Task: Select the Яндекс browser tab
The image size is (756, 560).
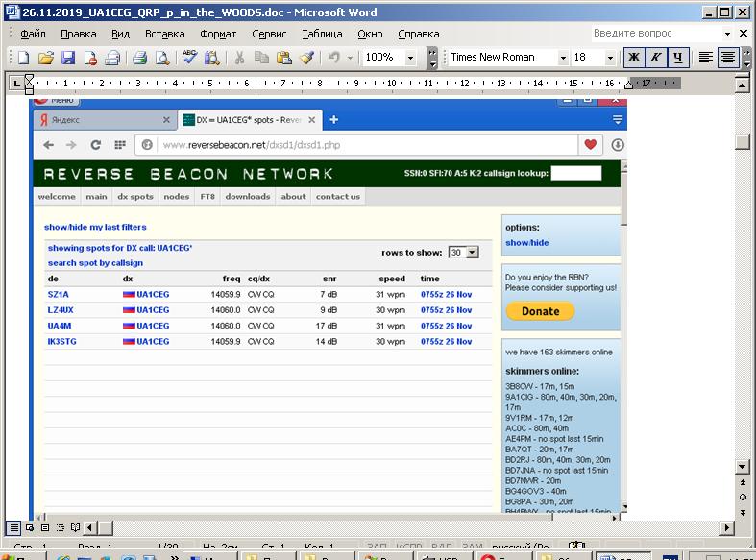Action: click(x=105, y=119)
